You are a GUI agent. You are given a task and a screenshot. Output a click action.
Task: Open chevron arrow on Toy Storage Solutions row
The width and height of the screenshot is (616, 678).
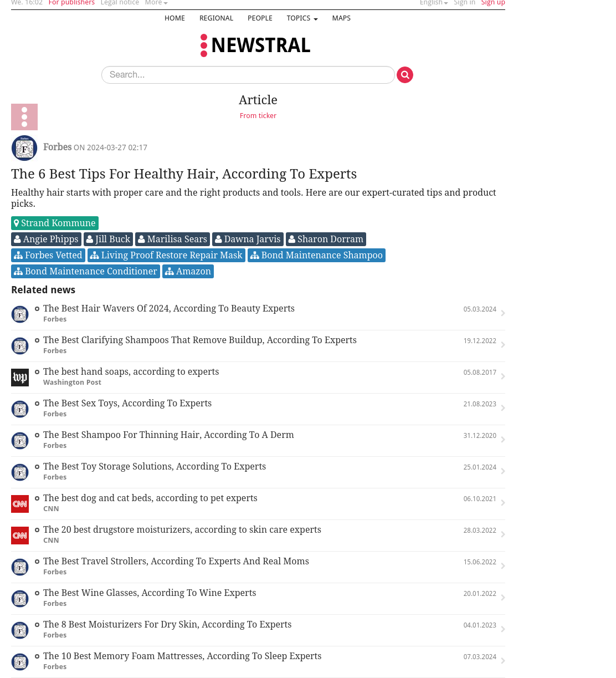[503, 471]
